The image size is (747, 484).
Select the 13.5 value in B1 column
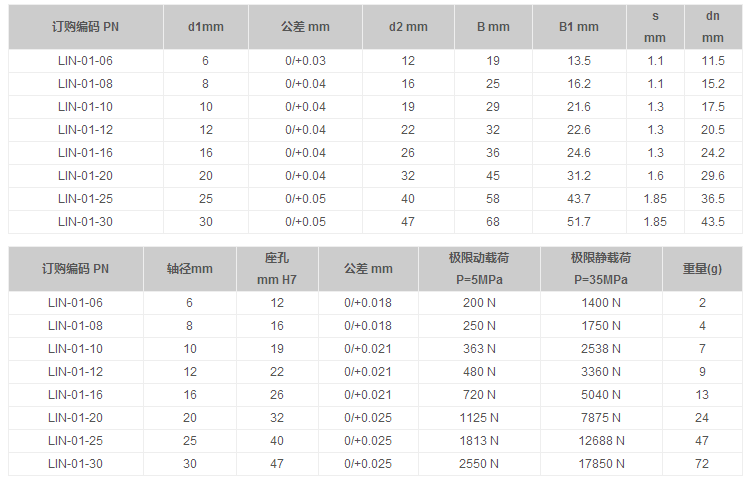pos(579,61)
